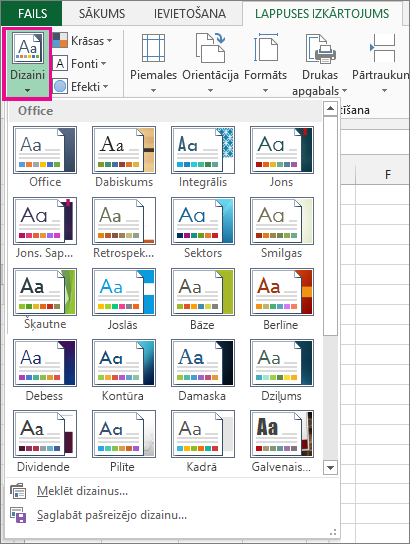Expand the Formāts dropdown arrow

[x=265, y=91]
